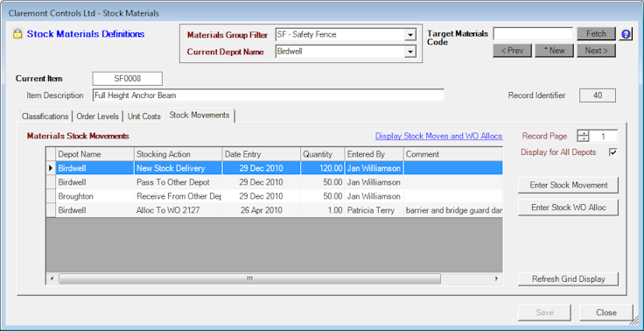Screen dimensions: 644x331
Task: Open the blue help question mark icon
Action: pos(626,34)
